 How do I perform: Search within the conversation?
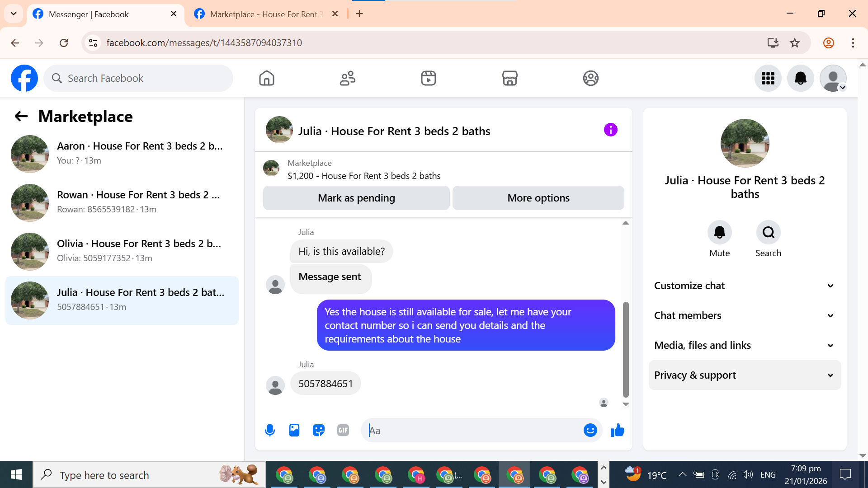(x=768, y=232)
